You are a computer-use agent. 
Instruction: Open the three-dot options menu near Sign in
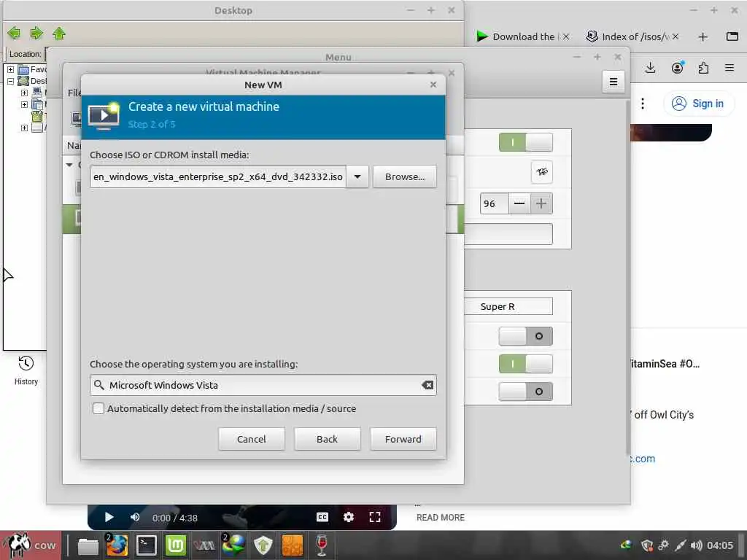point(643,104)
